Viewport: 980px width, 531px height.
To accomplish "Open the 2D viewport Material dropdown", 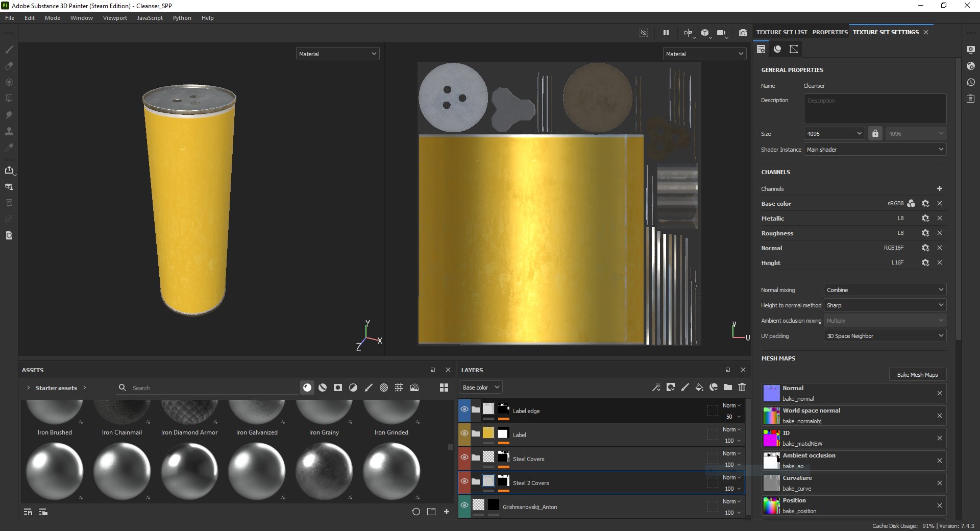I will click(x=704, y=54).
